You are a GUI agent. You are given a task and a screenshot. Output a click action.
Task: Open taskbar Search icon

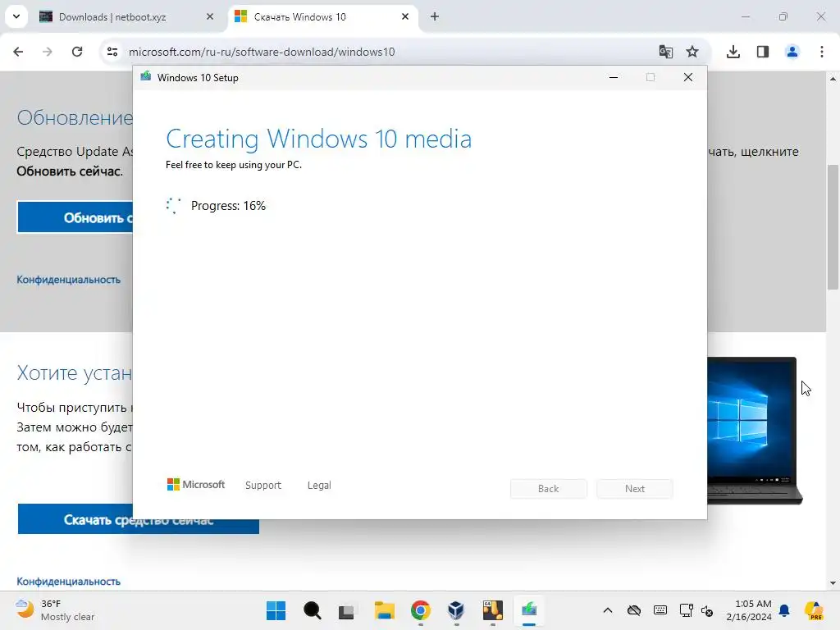(313, 610)
